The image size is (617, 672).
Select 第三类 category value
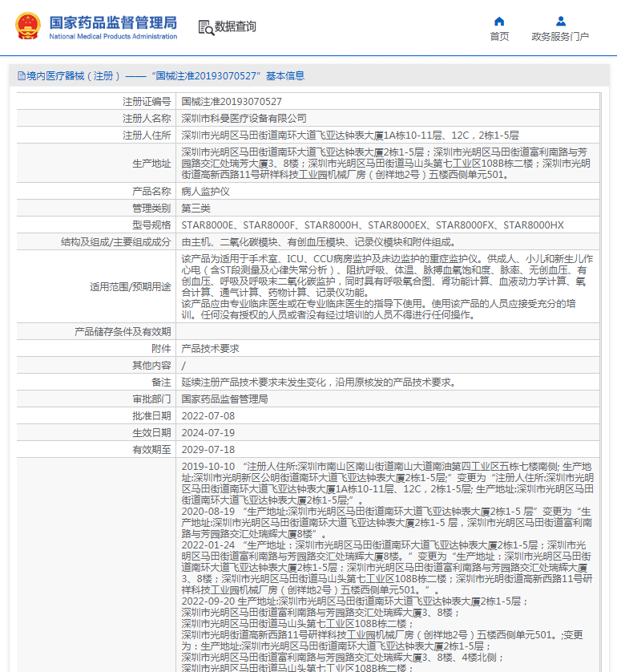click(196, 208)
